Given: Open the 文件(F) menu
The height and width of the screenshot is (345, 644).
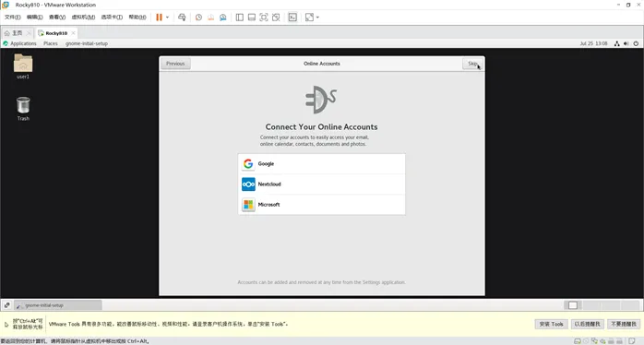Looking at the screenshot, I should click(x=13, y=18).
